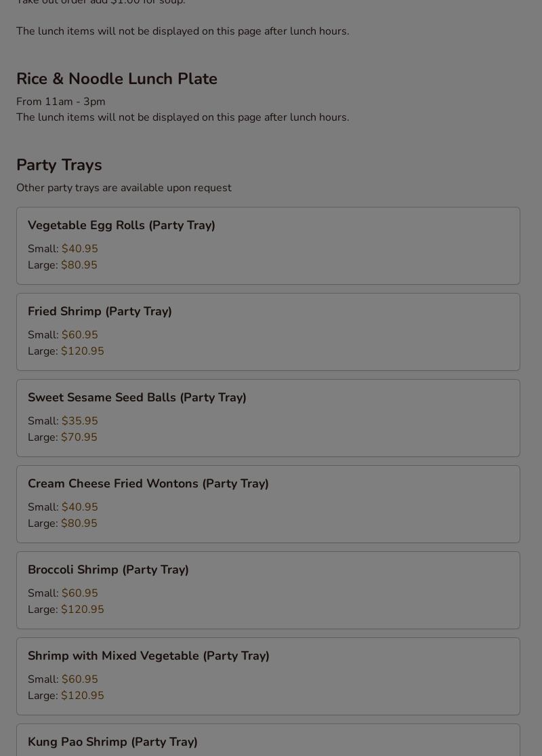Click Vegetable Egg Rolls small price $40.95
This screenshot has width=542, height=756.
pyautogui.click(x=79, y=249)
